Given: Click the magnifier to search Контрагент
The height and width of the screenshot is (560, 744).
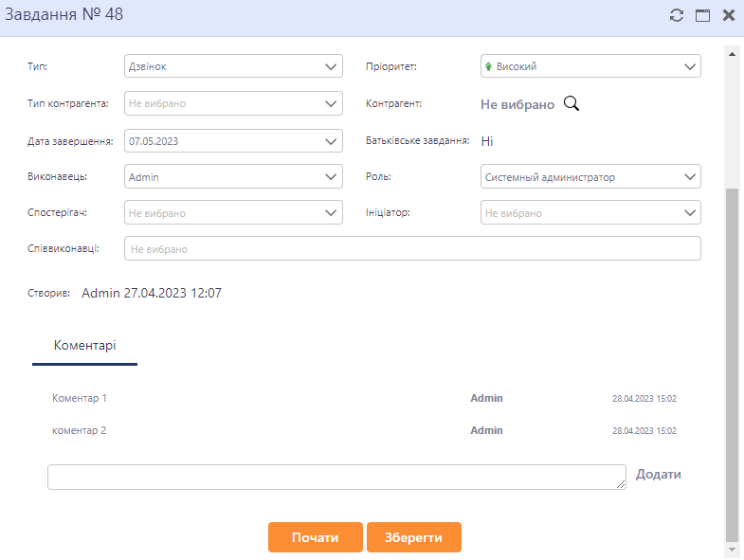Looking at the screenshot, I should [x=572, y=103].
